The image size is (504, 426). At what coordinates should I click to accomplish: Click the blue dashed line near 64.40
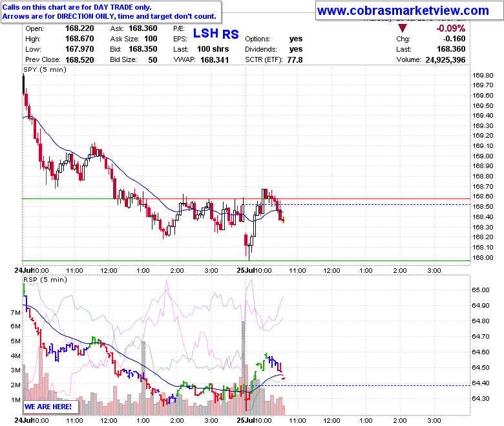[360, 385]
